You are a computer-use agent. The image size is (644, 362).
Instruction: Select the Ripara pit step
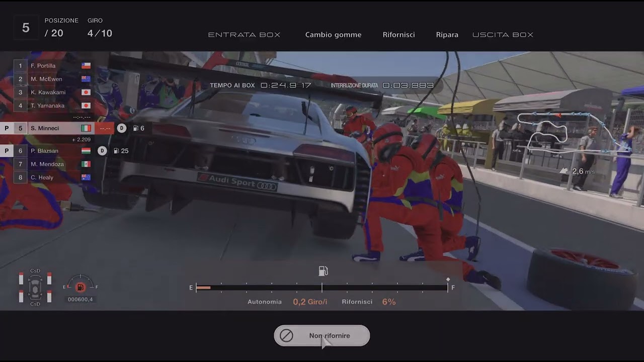click(x=447, y=35)
